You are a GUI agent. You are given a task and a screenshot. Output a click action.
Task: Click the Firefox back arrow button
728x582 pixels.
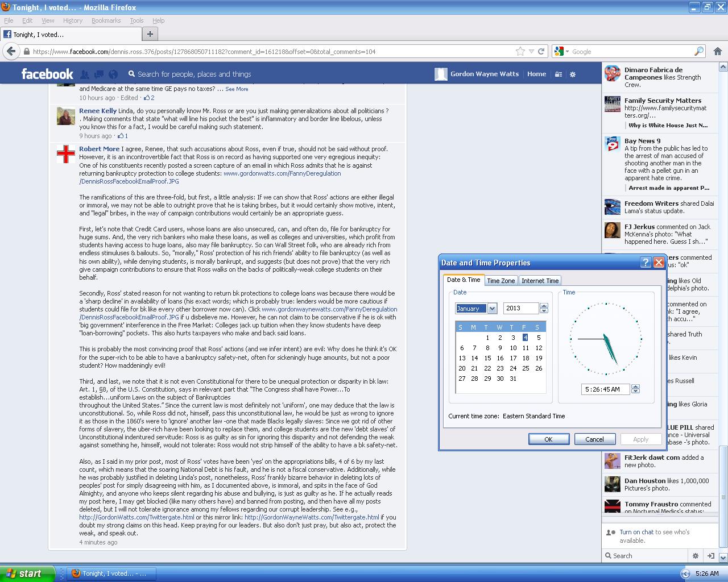point(11,51)
